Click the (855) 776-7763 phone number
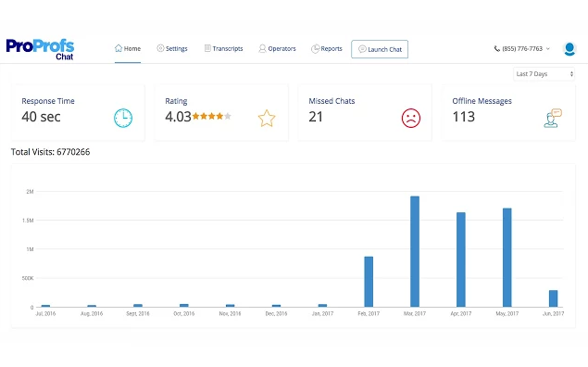Screen dimensions: 588x367 522,49
